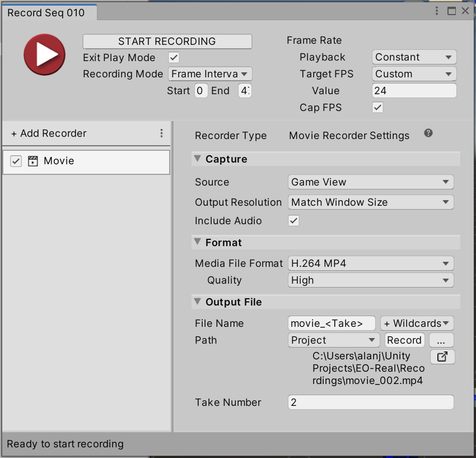Disable the Cap FPS checkbox
The image size is (476, 458).
point(378,108)
